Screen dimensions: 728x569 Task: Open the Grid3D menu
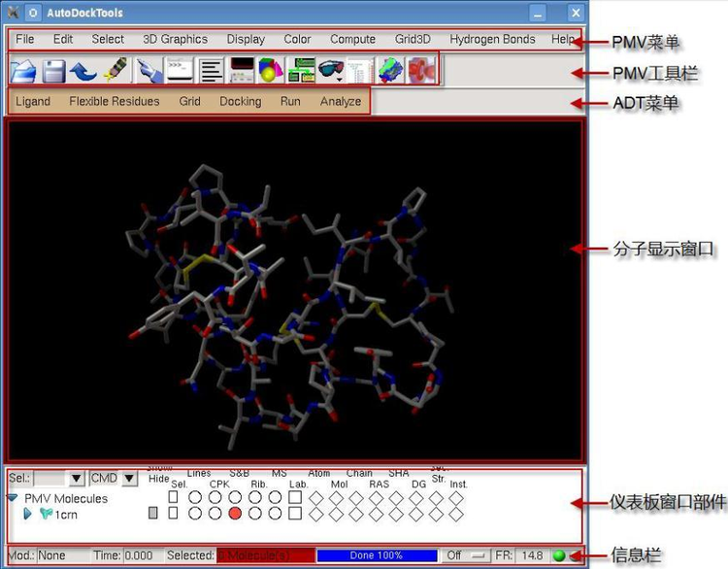click(x=413, y=39)
